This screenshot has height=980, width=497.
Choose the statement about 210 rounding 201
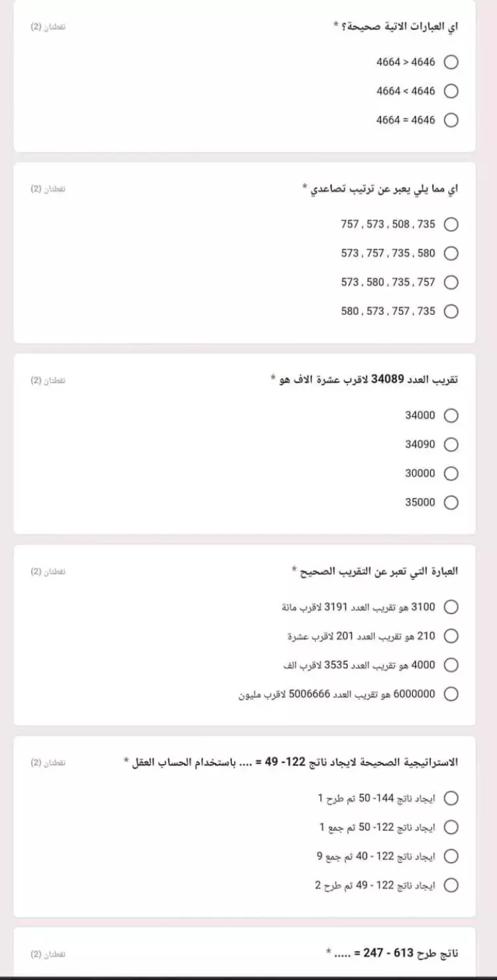point(451,636)
